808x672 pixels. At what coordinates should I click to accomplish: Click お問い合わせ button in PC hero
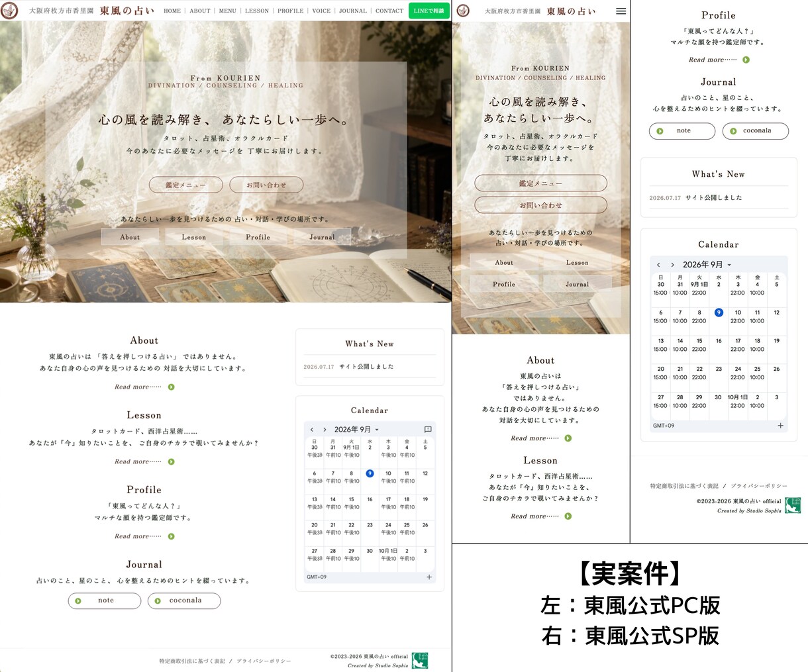266,185
